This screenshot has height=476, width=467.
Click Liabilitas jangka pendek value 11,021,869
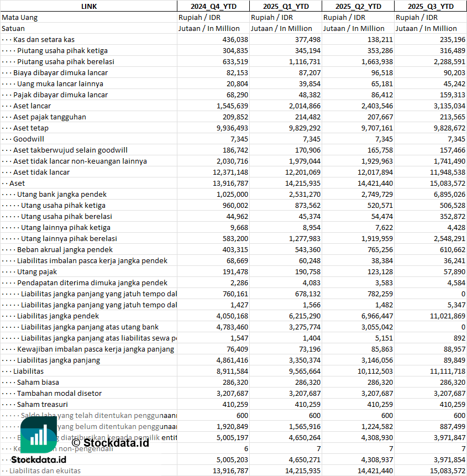[448, 316]
